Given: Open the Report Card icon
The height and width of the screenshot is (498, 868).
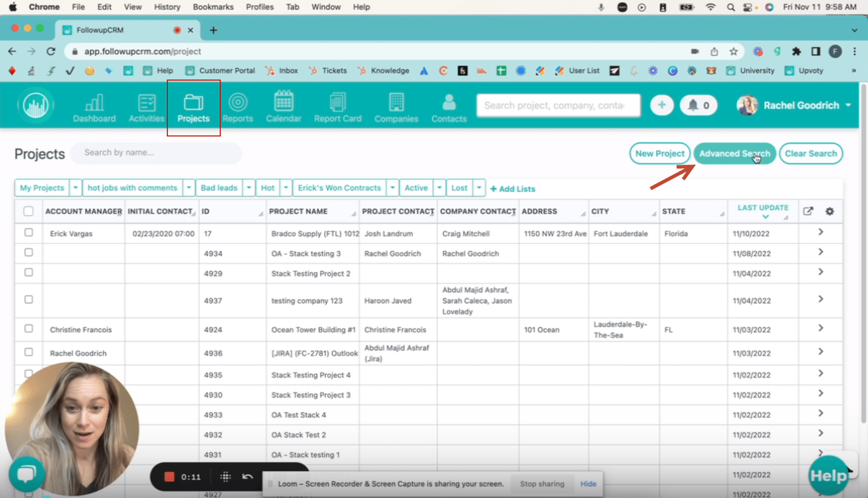Looking at the screenshot, I should pos(338,102).
